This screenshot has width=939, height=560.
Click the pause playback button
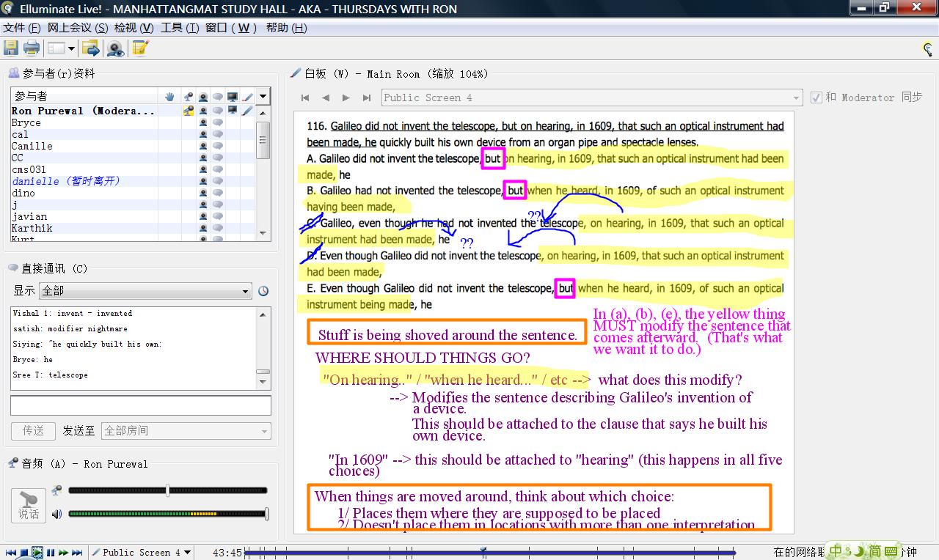click(51, 553)
